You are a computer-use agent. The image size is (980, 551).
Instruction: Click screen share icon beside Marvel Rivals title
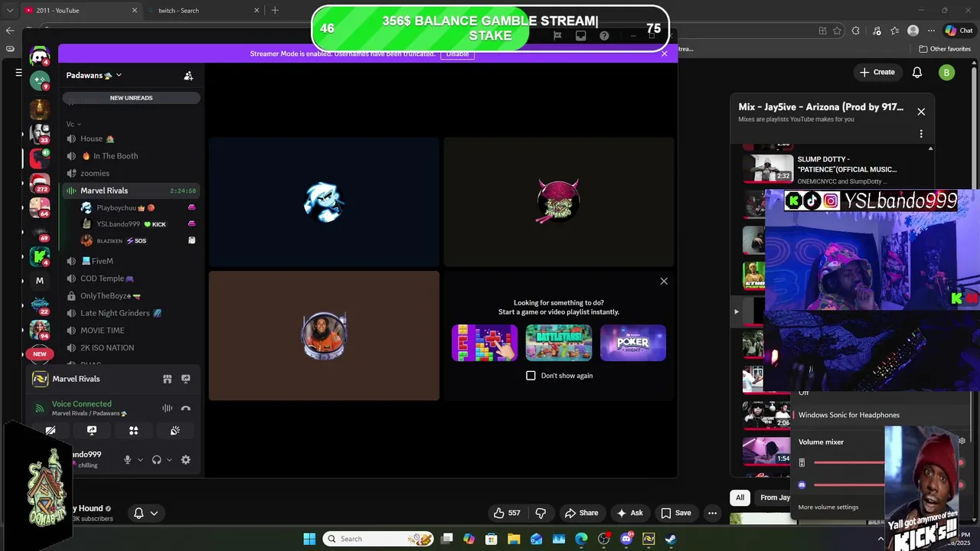[185, 379]
